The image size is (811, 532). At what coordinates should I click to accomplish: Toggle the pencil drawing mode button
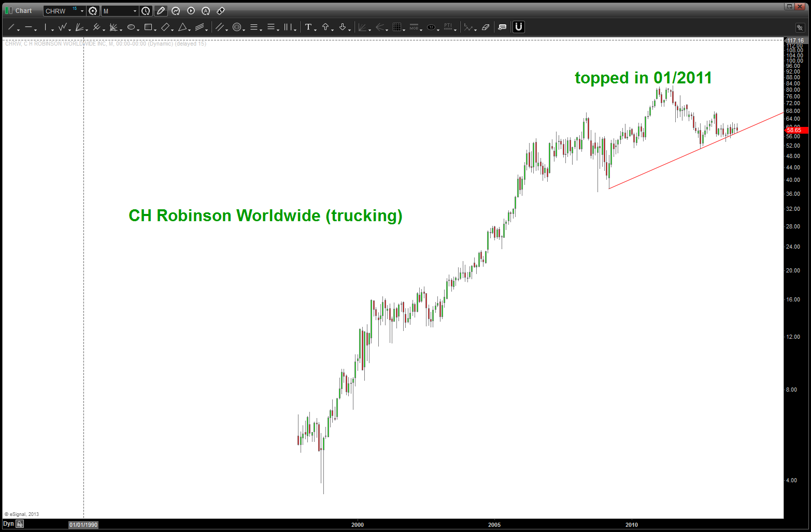click(161, 11)
